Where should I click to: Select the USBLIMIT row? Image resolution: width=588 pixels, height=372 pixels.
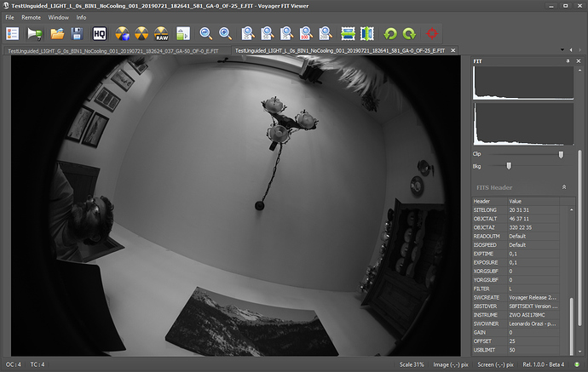point(516,350)
